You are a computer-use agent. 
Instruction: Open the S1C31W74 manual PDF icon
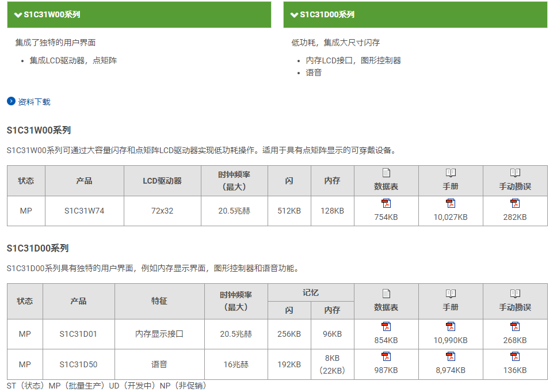pos(451,204)
